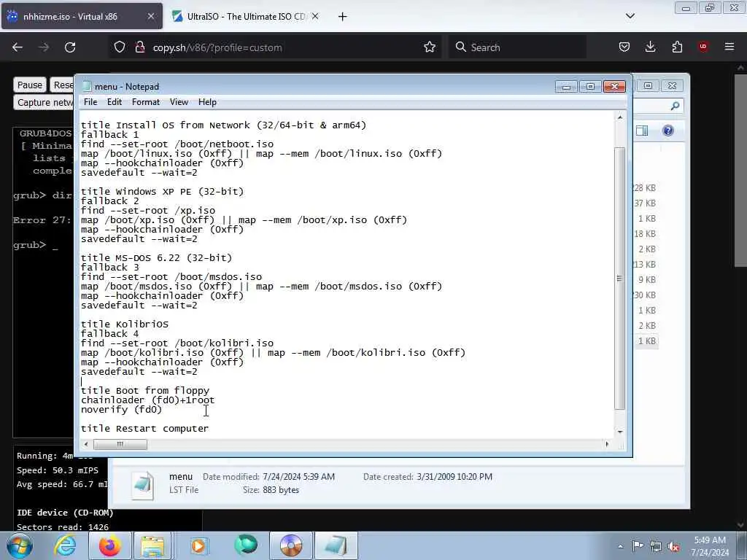Click Notepad's vertical scrollbar thumb
Image resolution: width=747 pixels, height=560 pixels.
pos(619,279)
